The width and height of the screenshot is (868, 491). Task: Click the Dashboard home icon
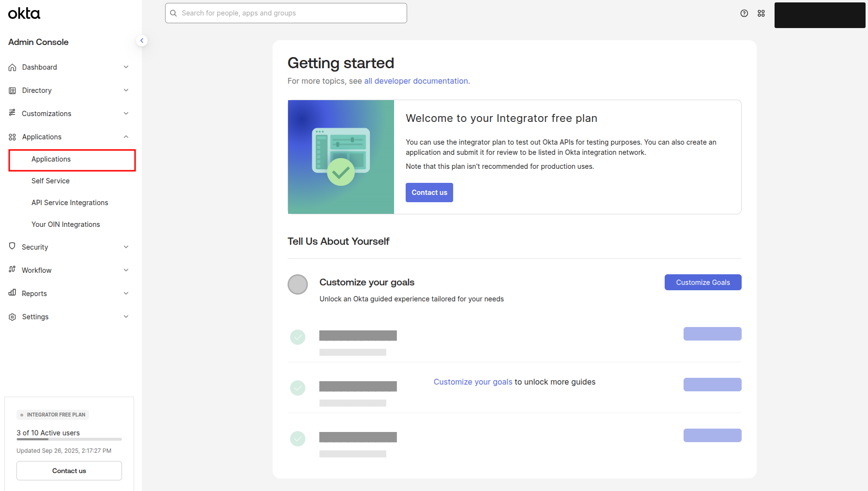click(13, 67)
